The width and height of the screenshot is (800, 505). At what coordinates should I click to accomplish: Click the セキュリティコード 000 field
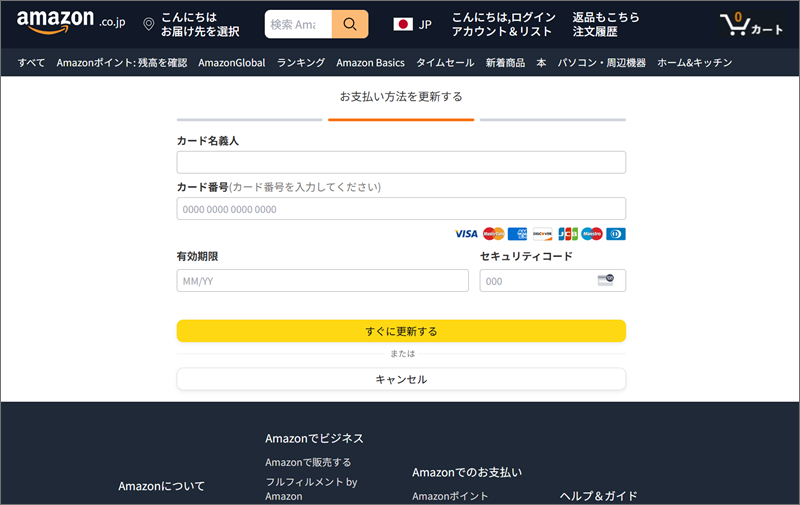pyautogui.click(x=553, y=281)
